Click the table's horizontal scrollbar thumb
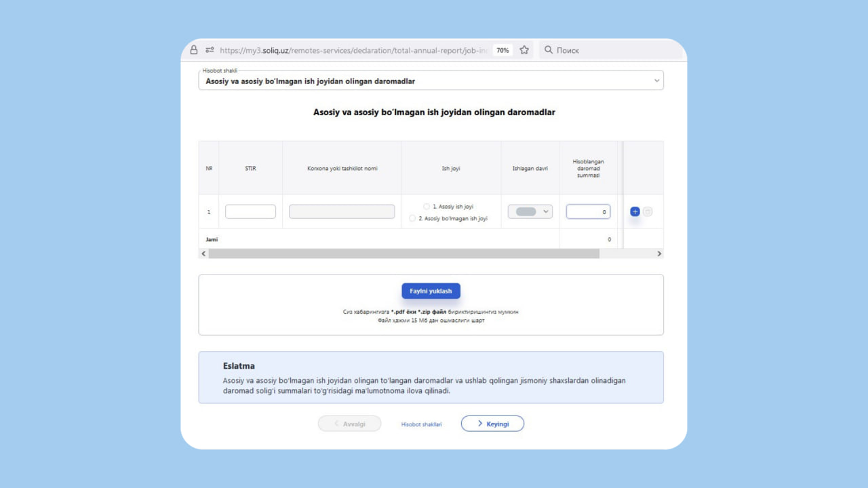Screen dimensions: 868x488 pos(403,253)
